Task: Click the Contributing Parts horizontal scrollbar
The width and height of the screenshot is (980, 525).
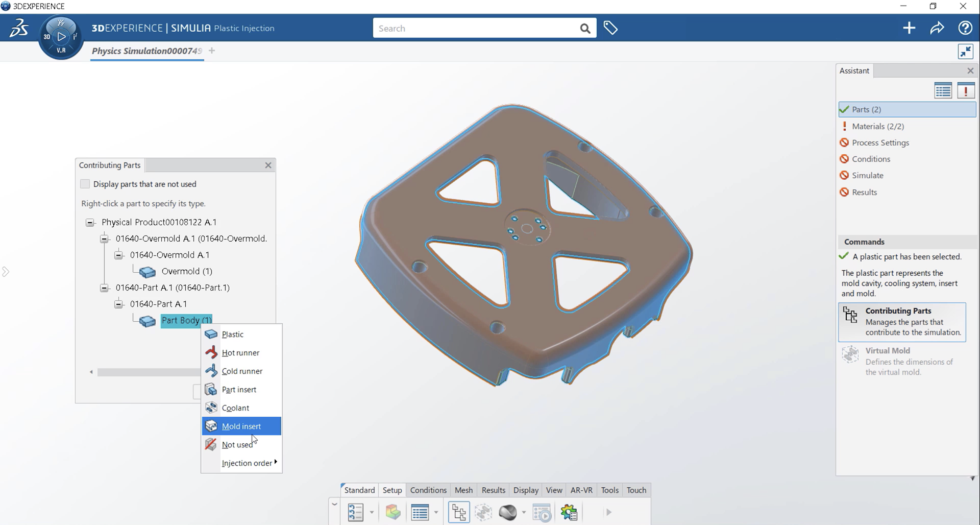Action: click(x=148, y=372)
